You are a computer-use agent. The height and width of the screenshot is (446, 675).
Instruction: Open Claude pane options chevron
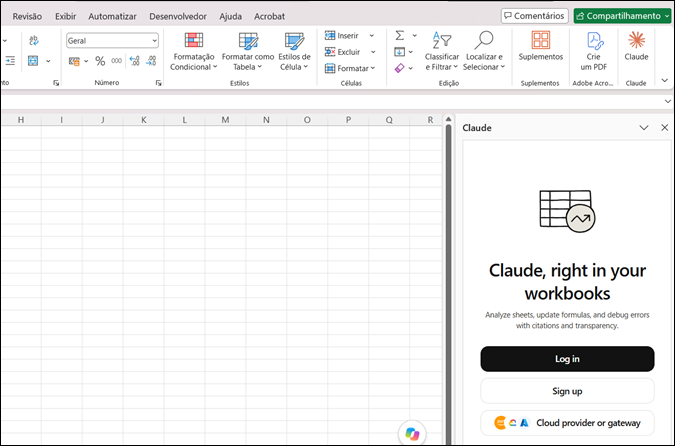[644, 127]
